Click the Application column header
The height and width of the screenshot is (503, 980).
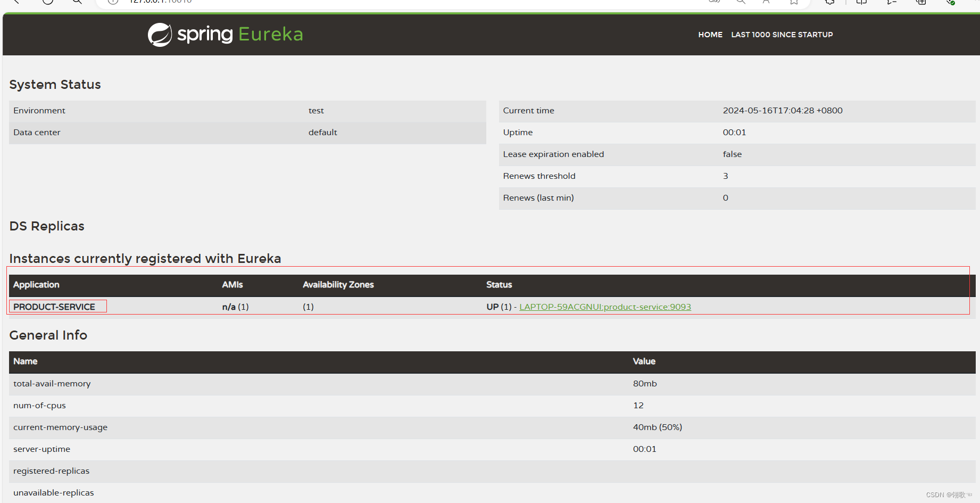36,285
